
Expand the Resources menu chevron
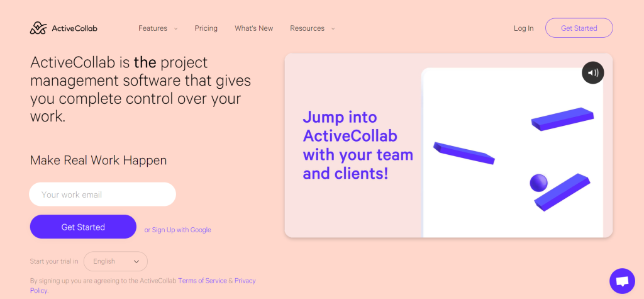[333, 29]
